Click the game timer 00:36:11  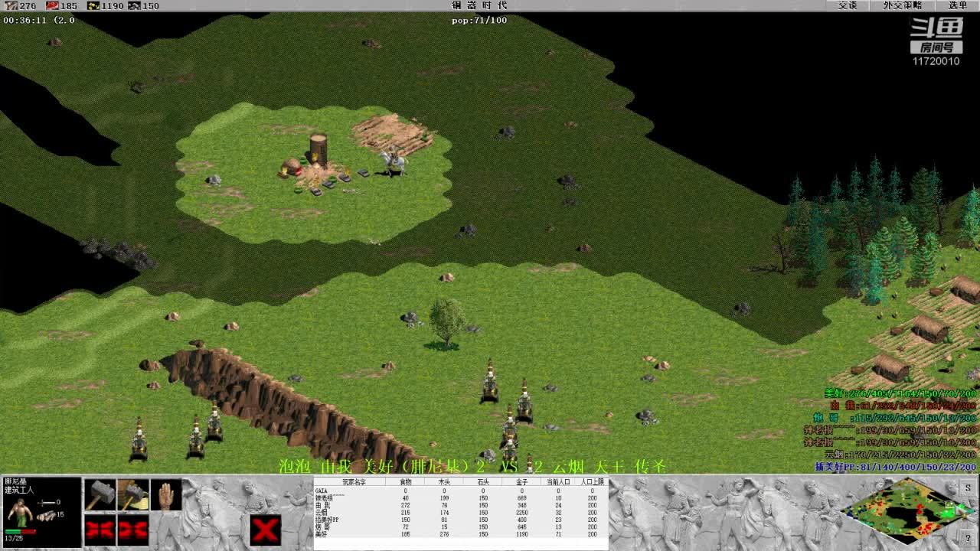coord(24,20)
